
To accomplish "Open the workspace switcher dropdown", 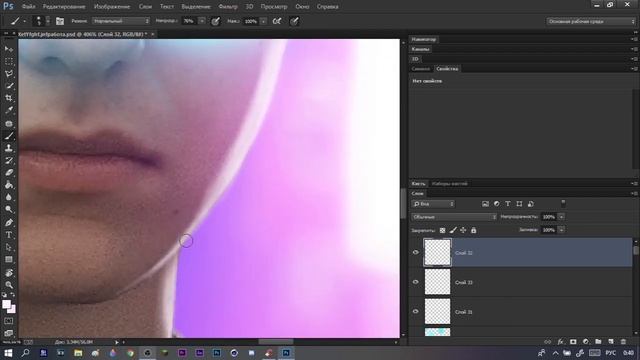I will (x=591, y=21).
